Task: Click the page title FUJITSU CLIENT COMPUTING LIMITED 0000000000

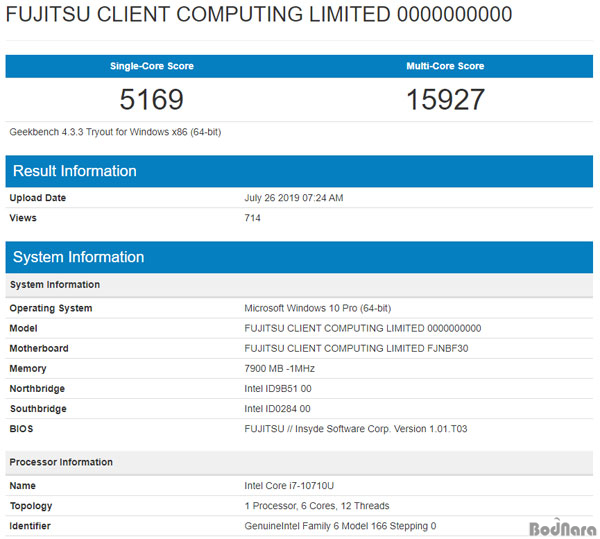Action: [259, 15]
